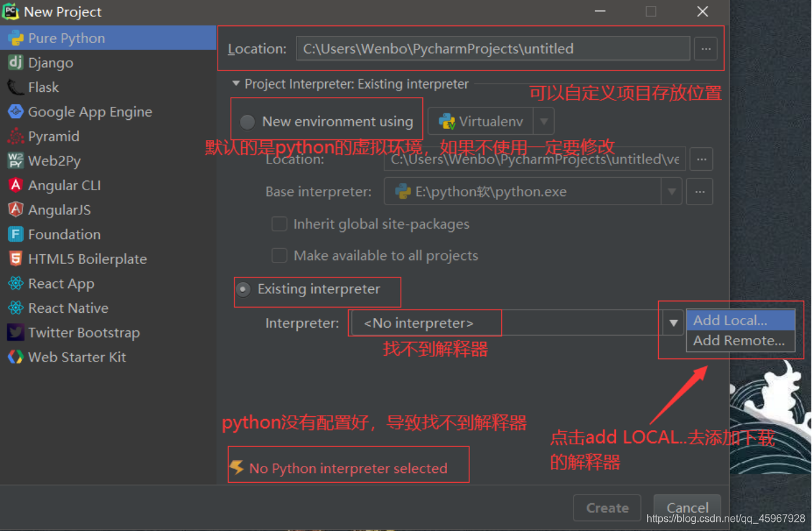Choose the Foundation icon
This screenshot has height=531, width=812.
coord(16,235)
